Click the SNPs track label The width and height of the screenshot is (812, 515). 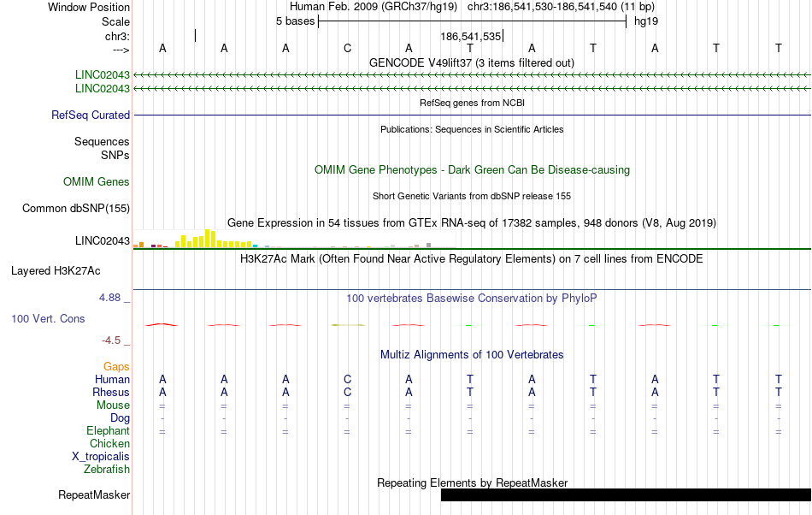coord(115,155)
